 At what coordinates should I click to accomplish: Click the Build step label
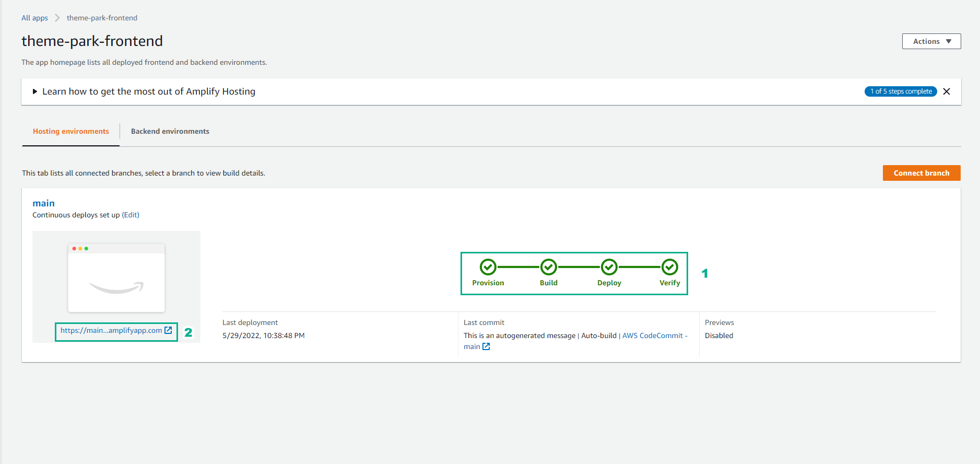coord(549,283)
